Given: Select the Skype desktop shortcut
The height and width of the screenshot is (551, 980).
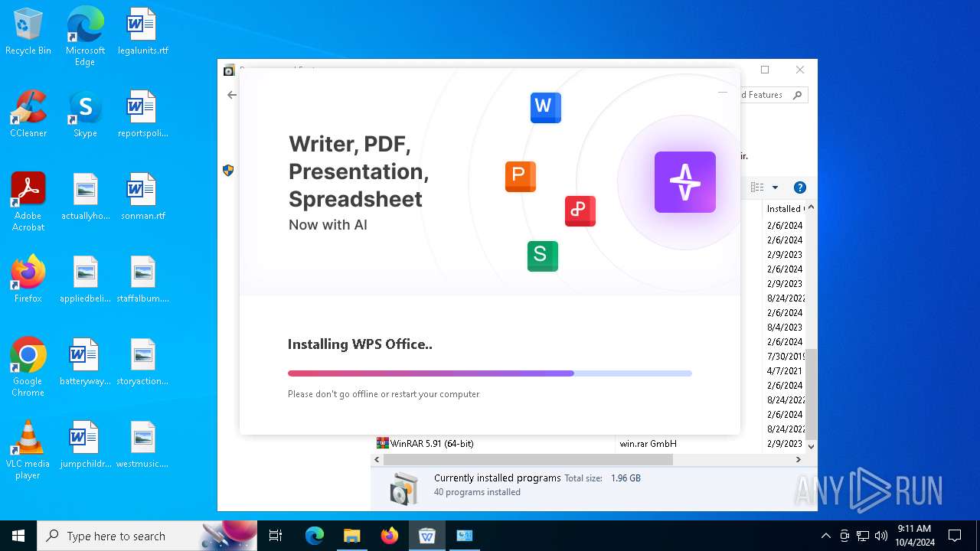Looking at the screenshot, I should [x=85, y=114].
